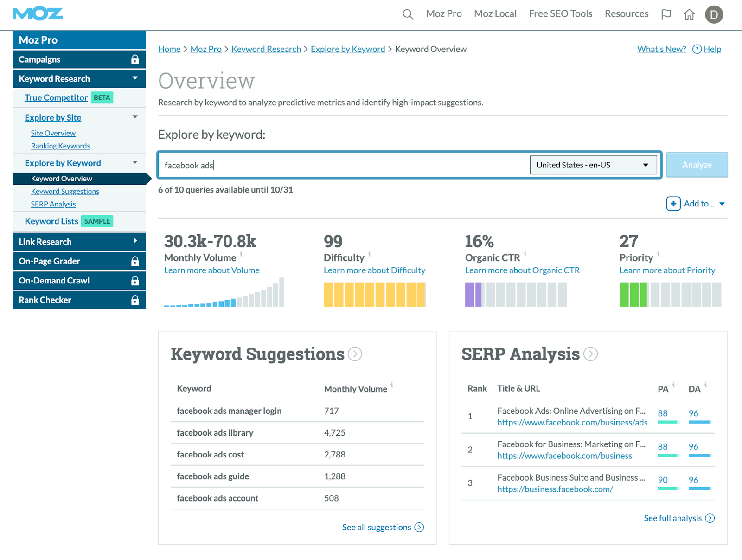Click the DA column info icon
This screenshot has height=560, width=742.
tap(705, 385)
